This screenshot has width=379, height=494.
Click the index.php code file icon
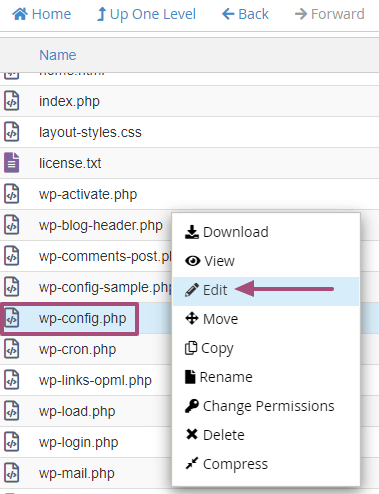(12, 101)
